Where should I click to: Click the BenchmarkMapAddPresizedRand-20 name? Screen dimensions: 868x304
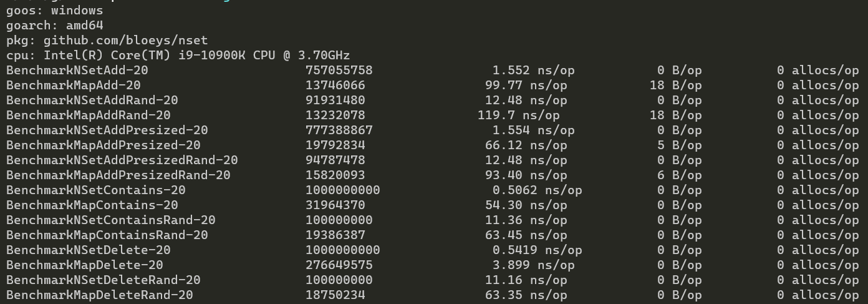coord(118,175)
